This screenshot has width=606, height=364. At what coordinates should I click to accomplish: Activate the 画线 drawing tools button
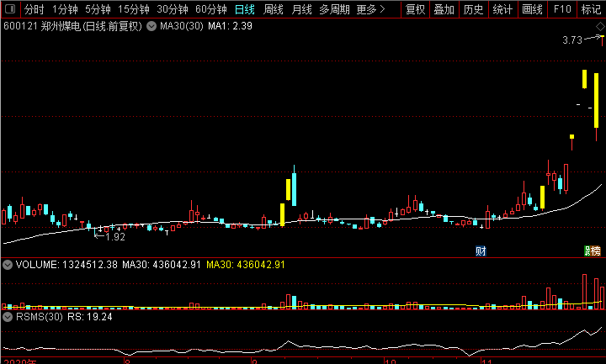[x=532, y=9]
